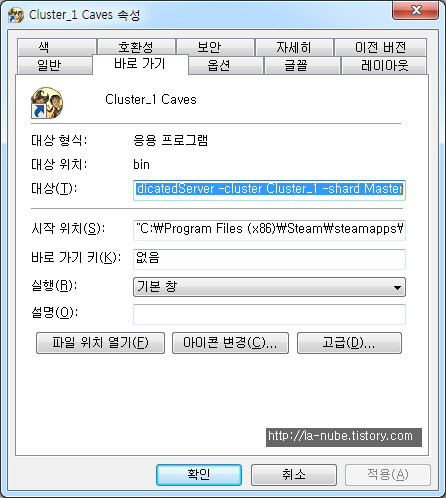
Task: Open the 실행 window mode dropdown
Action: coord(269,287)
